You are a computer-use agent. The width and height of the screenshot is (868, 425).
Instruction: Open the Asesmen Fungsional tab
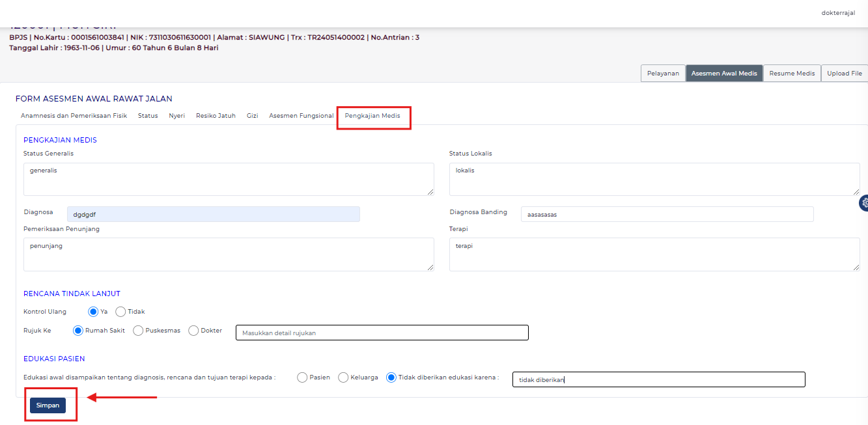pyautogui.click(x=301, y=116)
